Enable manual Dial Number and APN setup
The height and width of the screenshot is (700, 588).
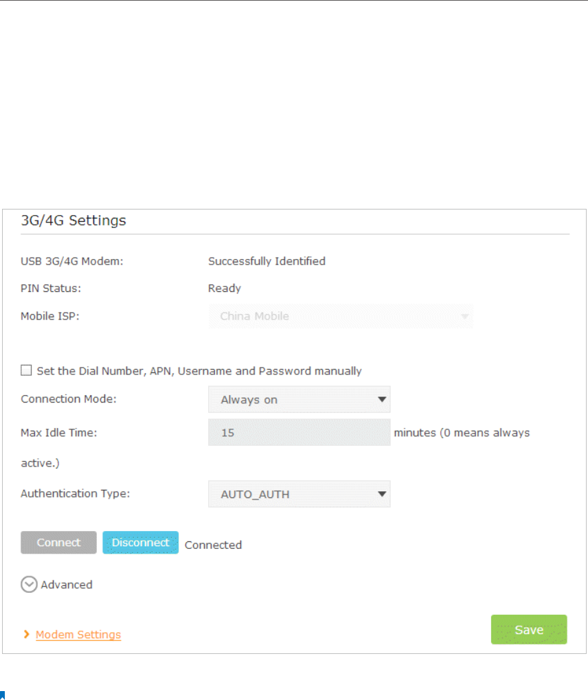[26, 371]
